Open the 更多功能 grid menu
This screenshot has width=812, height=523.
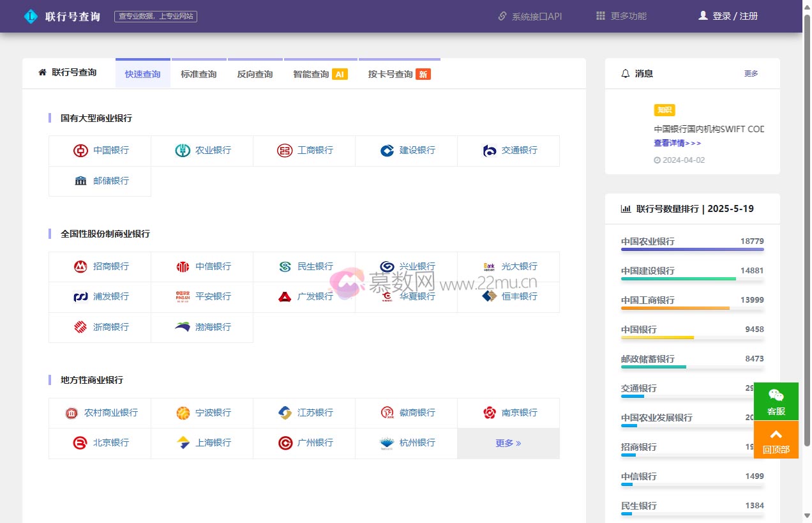coord(621,16)
